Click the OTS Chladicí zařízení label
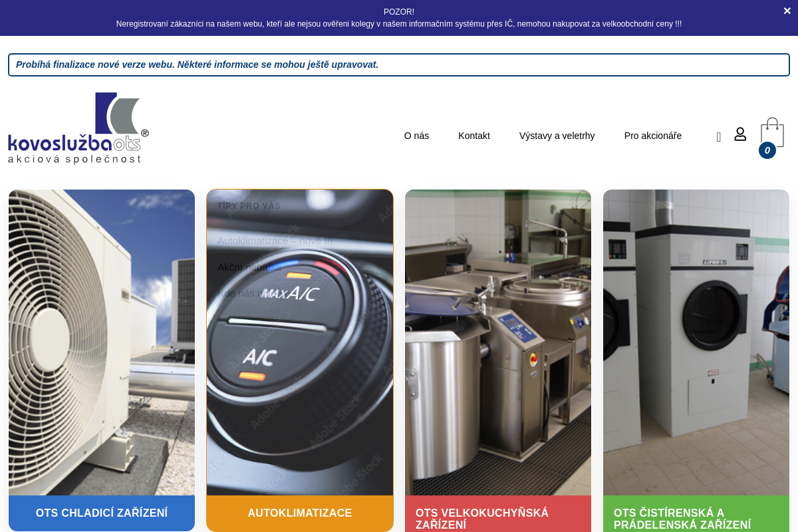Viewport: 798px width, 532px height. point(102,513)
